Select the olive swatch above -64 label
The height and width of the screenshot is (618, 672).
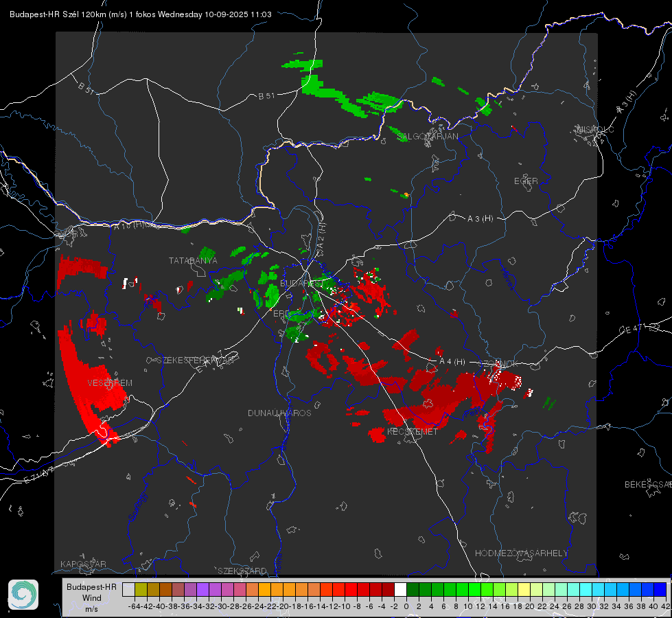(x=141, y=589)
